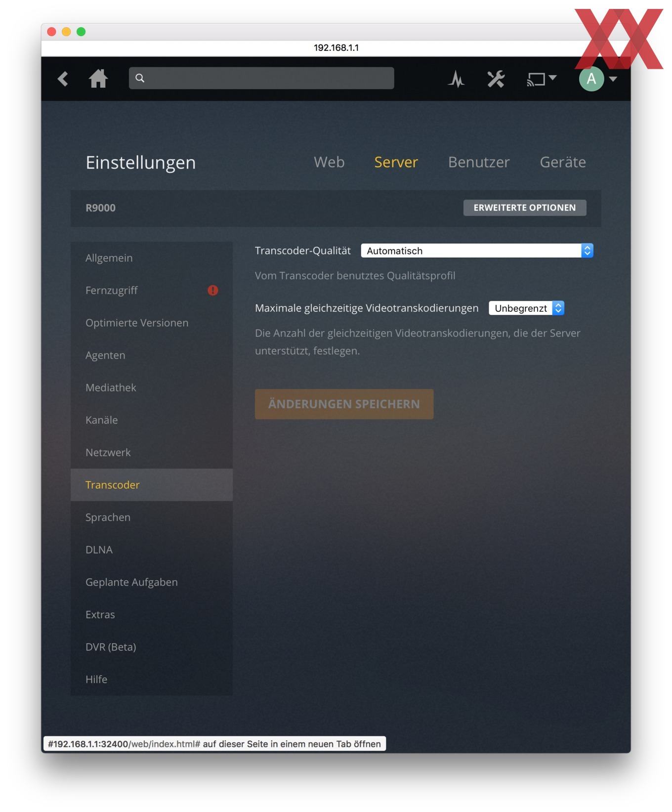Viewport: 672px width, 812px height.
Task: Open Allgemein in the sidebar
Action: click(x=152, y=258)
